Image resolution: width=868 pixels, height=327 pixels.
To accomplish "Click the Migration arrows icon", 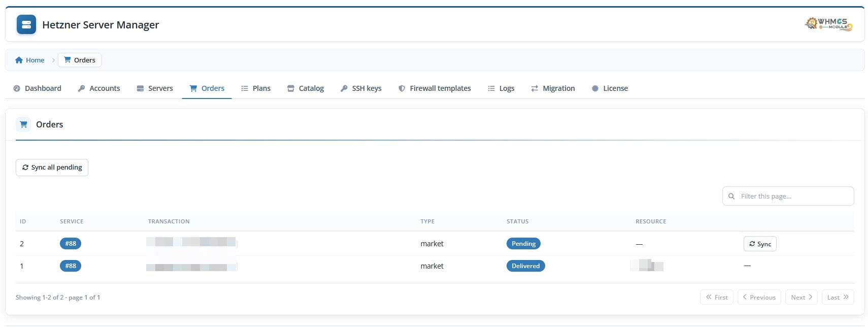I will (x=535, y=88).
